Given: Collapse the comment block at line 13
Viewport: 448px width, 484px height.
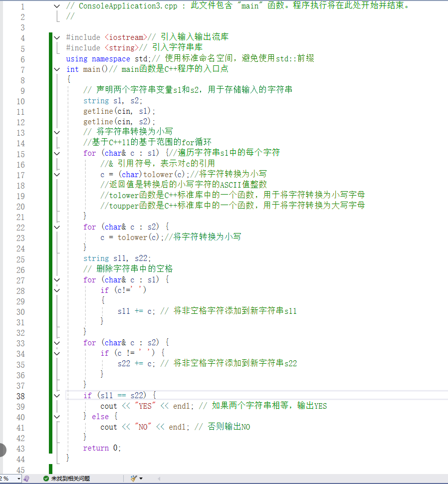Looking at the screenshot, I should 57,132.
